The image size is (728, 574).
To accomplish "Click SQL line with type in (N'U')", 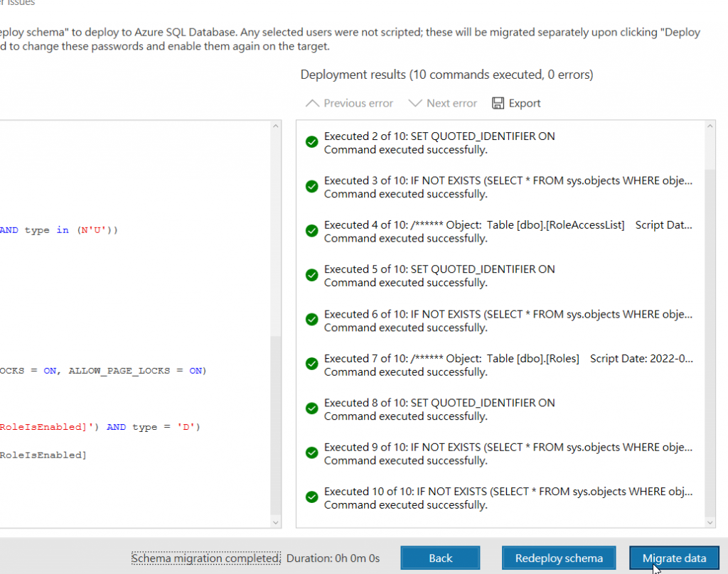I will (59, 230).
